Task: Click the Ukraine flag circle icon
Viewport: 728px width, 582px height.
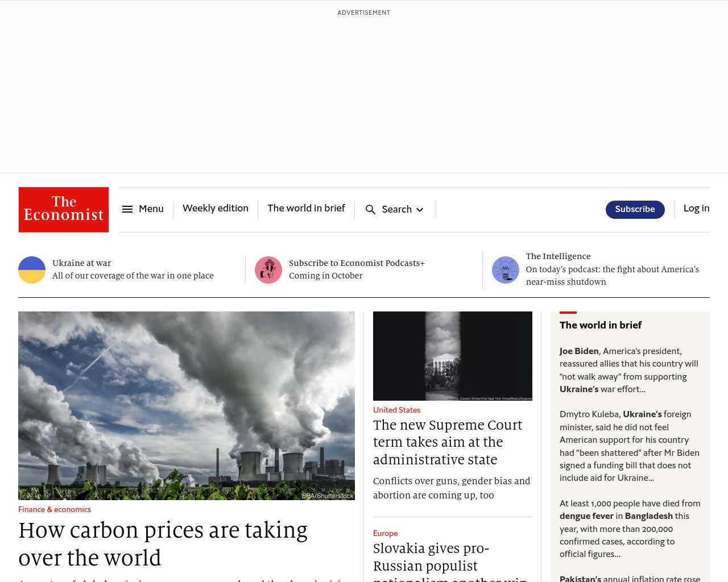Action: pos(32,270)
